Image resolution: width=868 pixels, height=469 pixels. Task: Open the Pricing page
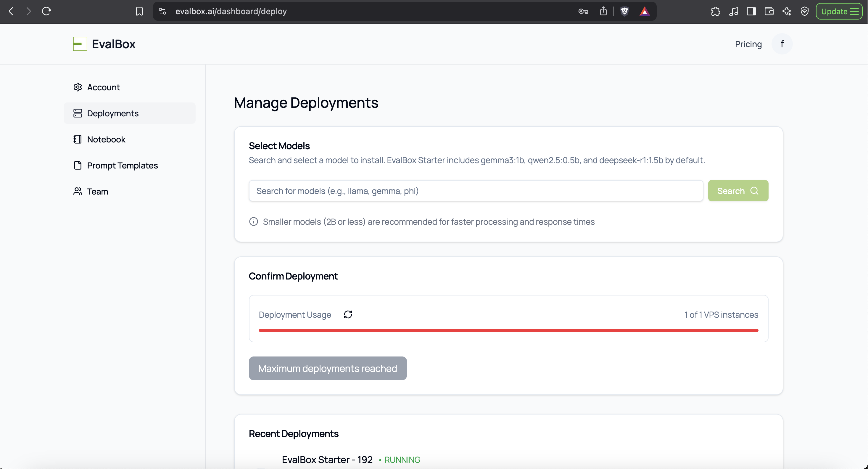tap(748, 44)
